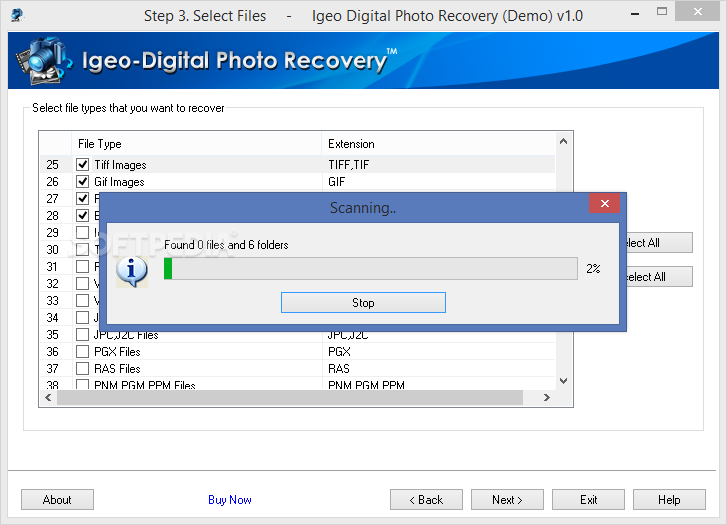Click the 'PGX Files' row label

[x=117, y=352]
